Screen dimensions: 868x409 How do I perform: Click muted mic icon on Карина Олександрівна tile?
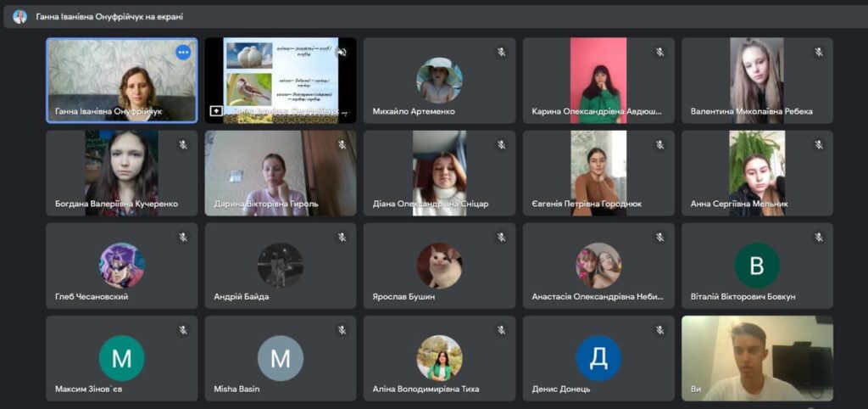(659, 53)
